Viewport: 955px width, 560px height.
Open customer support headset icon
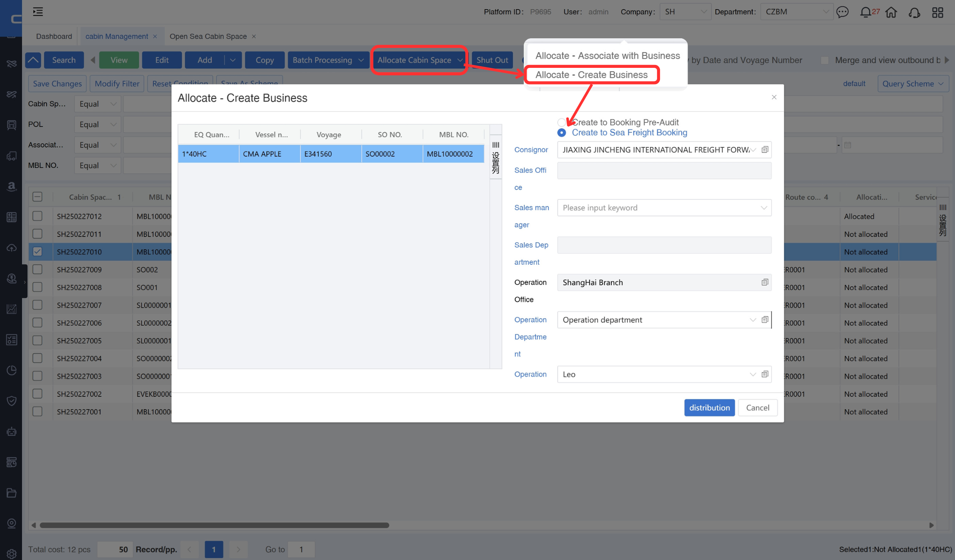pos(914,12)
